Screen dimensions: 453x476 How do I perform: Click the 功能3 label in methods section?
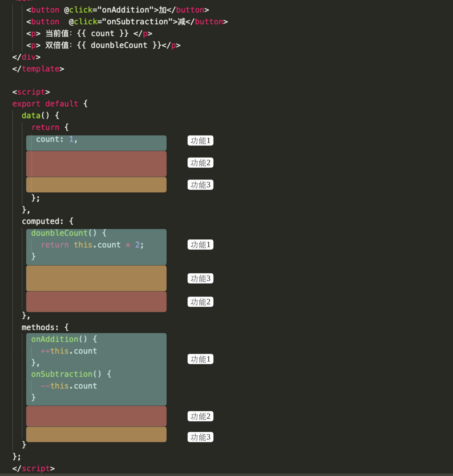[x=200, y=437]
